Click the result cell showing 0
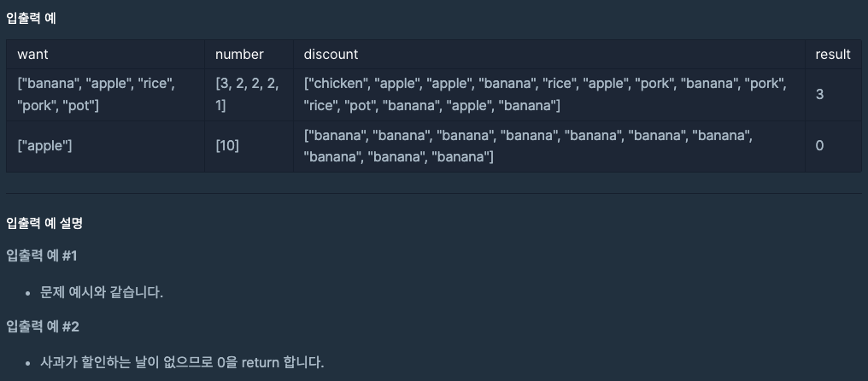Image resolution: width=868 pixels, height=381 pixels. [819, 146]
